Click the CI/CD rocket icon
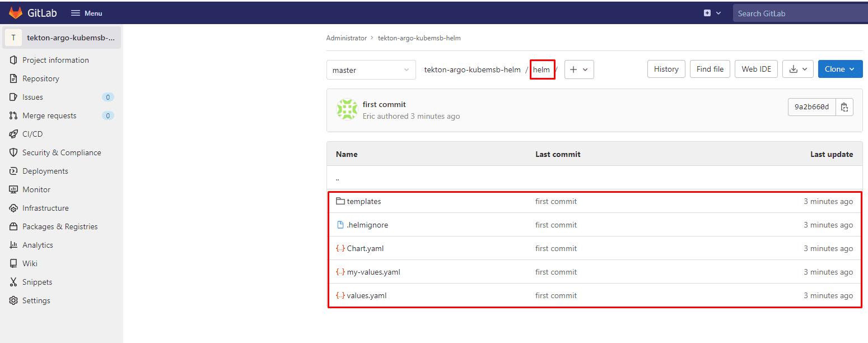This screenshot has height=343, width=868. coord(13,134)
